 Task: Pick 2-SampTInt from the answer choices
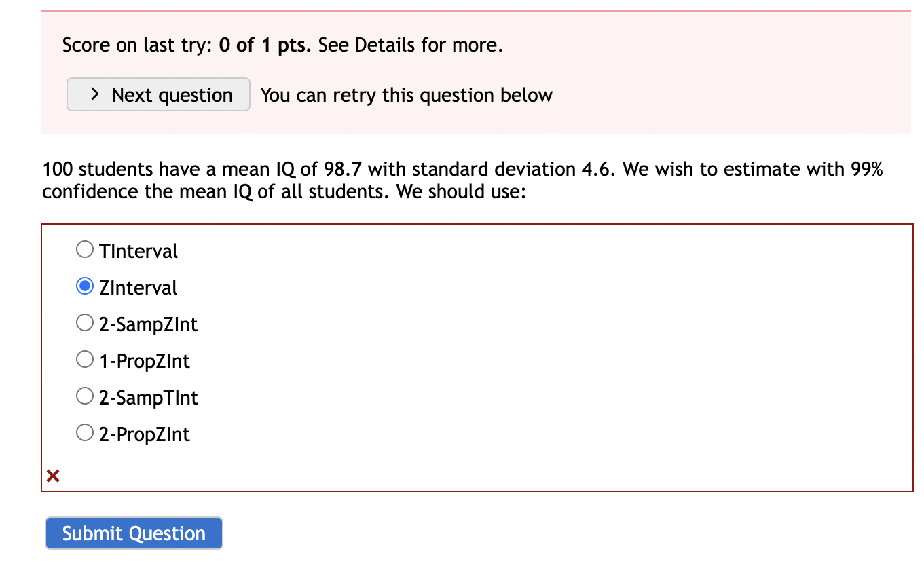[84, 396]
